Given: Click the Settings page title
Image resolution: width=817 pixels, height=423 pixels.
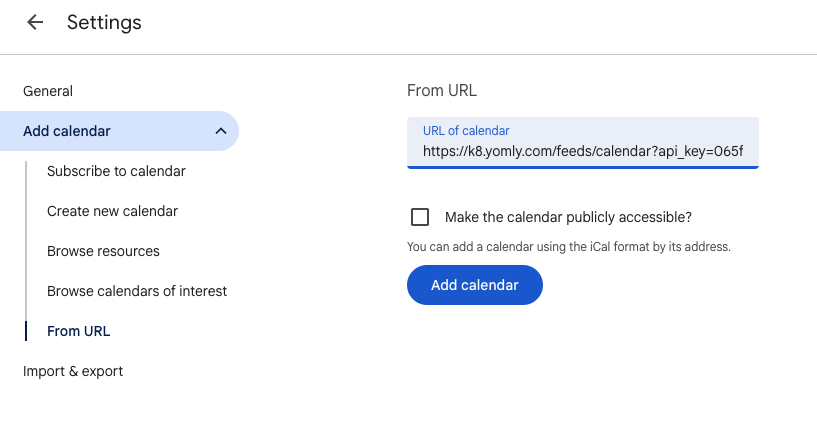Looking at the screenshot, I should point(104,22).
